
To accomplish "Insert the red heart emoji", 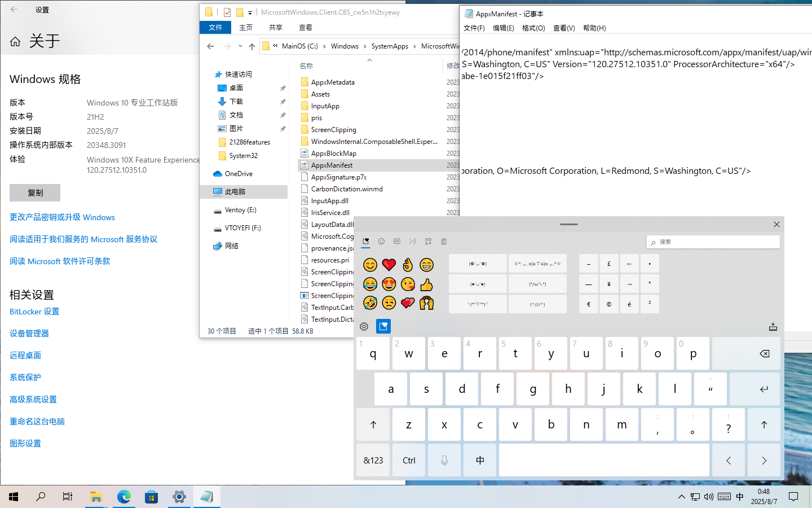I will click(x=389, y=265).
